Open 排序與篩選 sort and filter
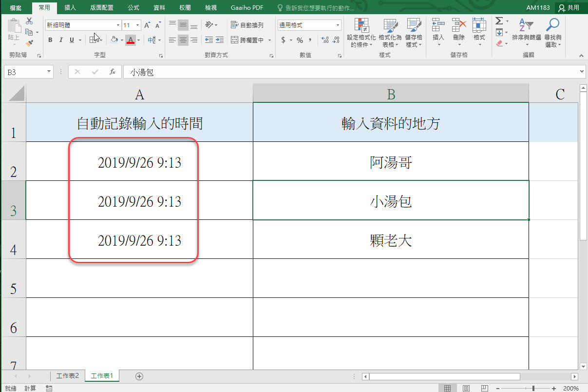588x392 pixels. coord(527,32)
